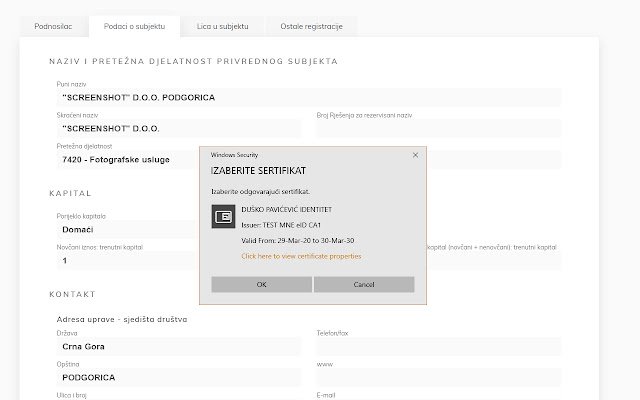
Task: Click the Windows Security title text
Action: pos(234,155)
